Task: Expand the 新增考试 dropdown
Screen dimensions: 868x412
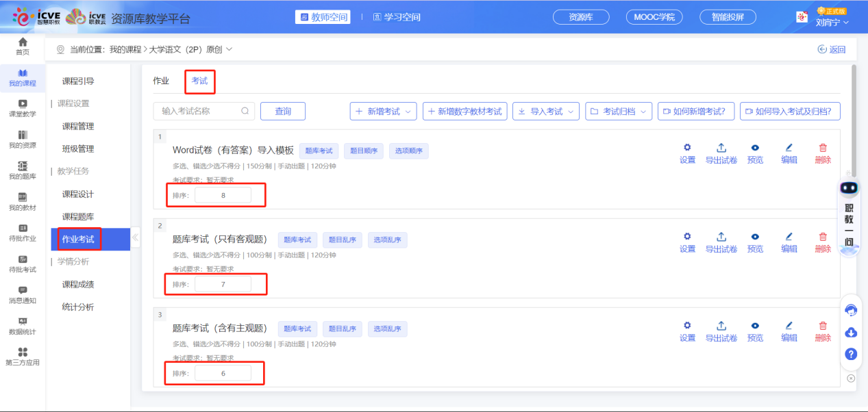Action: (x=383, y=112)
